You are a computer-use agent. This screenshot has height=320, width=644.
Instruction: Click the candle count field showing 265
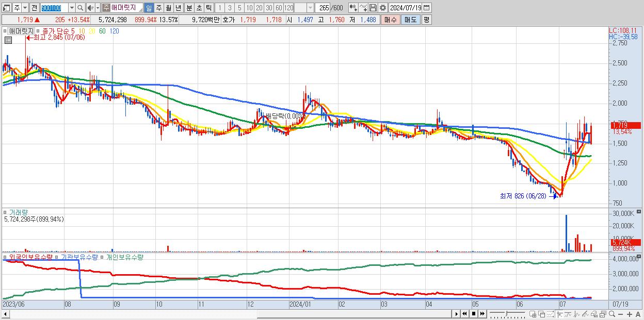(323, 8)
